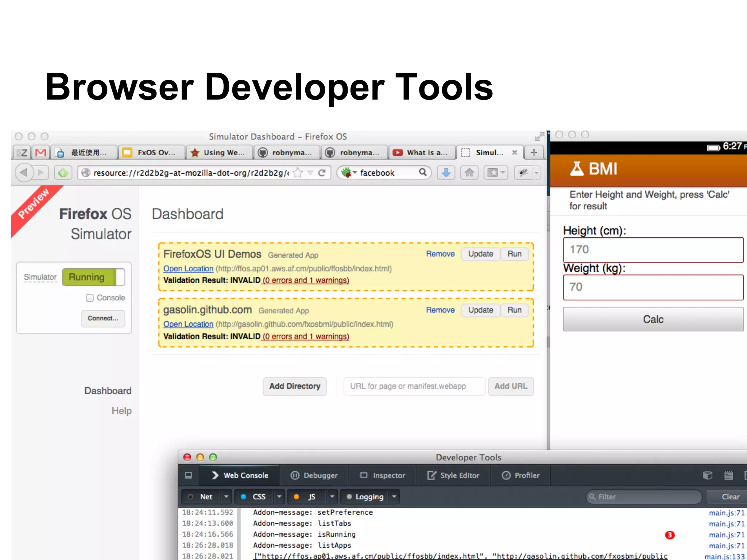This screenshot has width=747, height=560.
Task: Click the search magnifier in facebook search box
Action: 423,172
